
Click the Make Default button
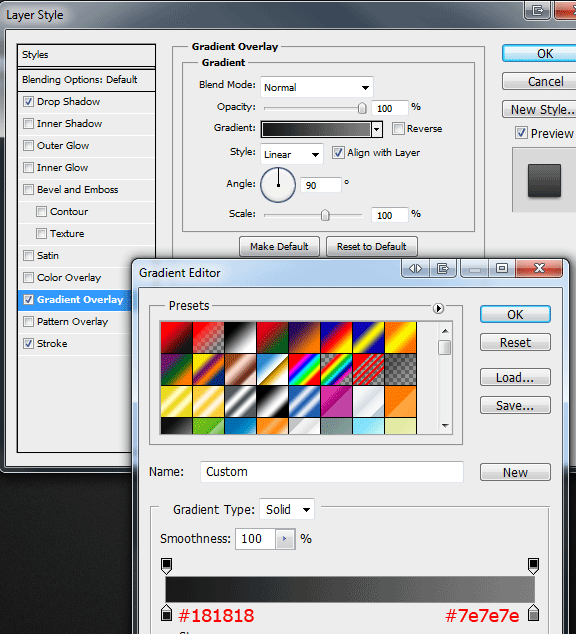(x=279, y=247)
